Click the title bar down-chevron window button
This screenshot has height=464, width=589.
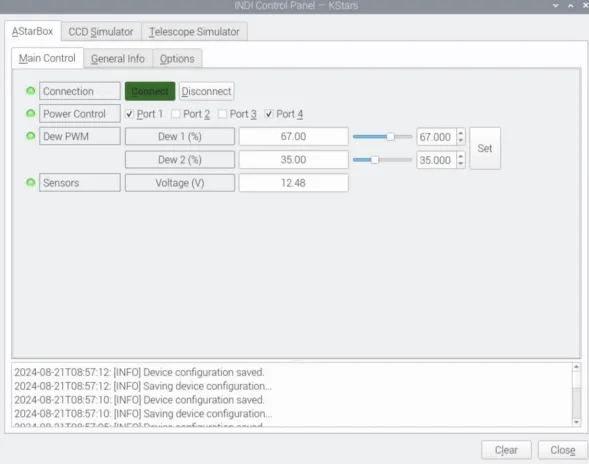[556, 6]
